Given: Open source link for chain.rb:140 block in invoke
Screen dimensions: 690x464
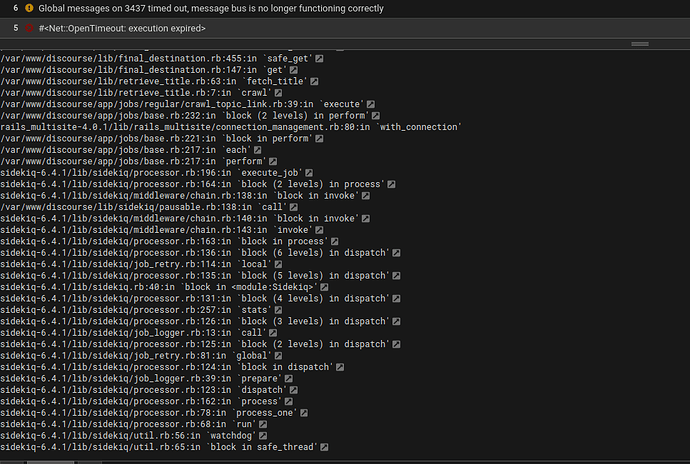Looking at the screenshot, I should [x=366, y=219].
